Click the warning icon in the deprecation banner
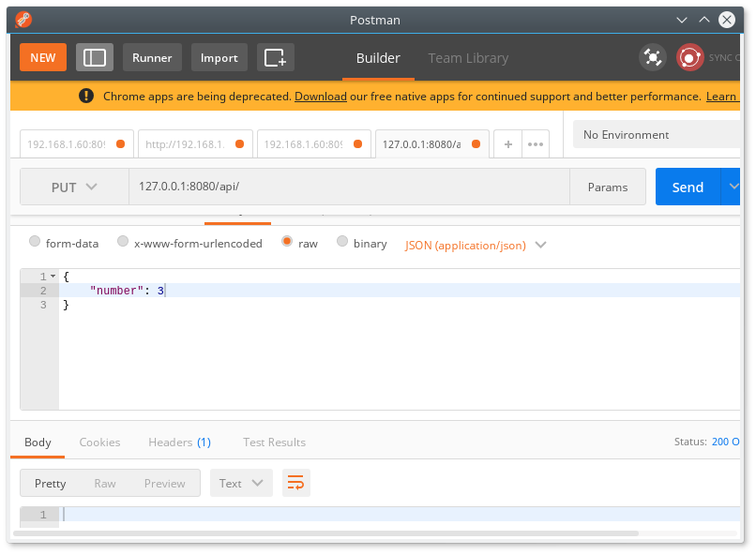 [86, 96]
